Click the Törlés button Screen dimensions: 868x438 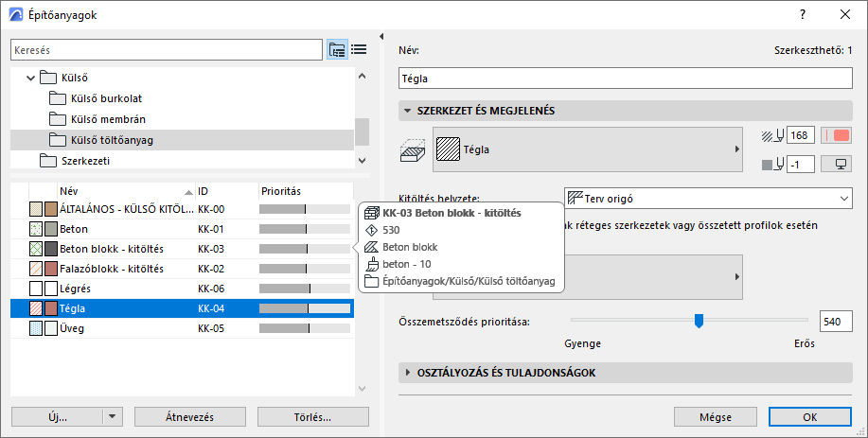[312, 416]
